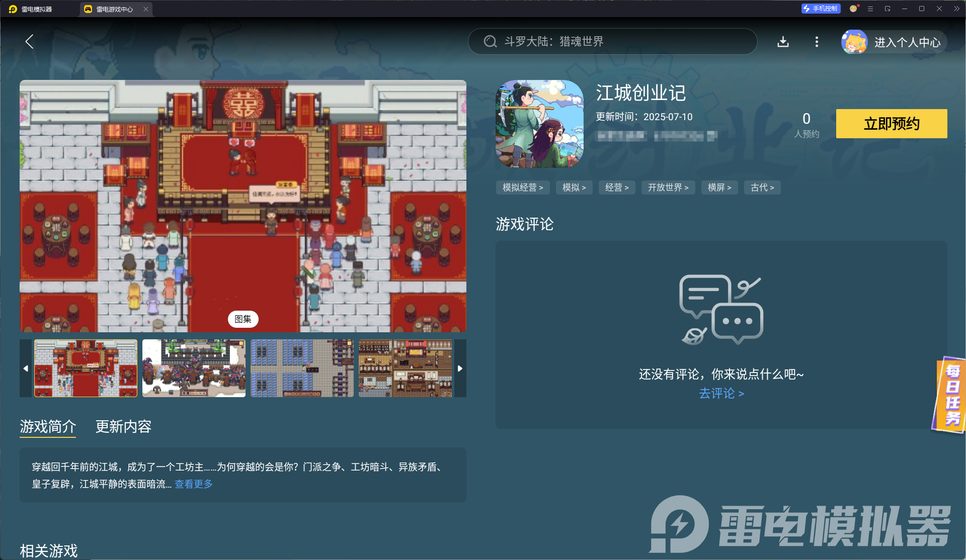Switch to the 更新内容 tab
Screen dimensions: 966x560
pyautogui.click(x=123, y=426)
